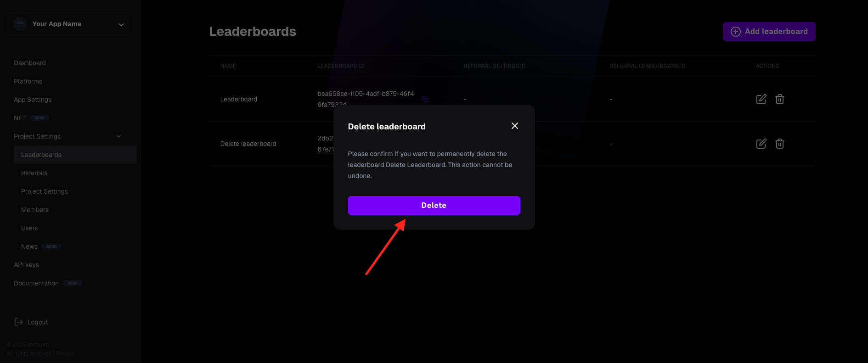868x363 pixels.
Task: Select Referrals under Project Settings
Action: 34,173
